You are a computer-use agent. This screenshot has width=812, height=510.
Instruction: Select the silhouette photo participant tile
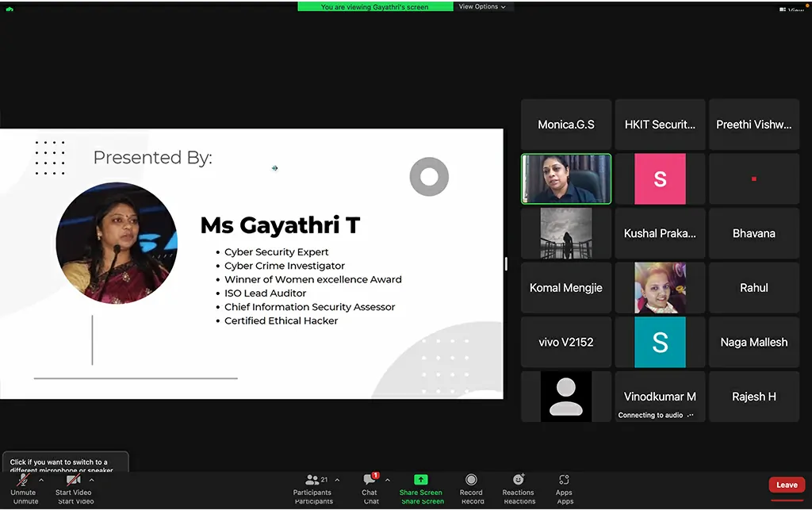(x=566, y=233)
